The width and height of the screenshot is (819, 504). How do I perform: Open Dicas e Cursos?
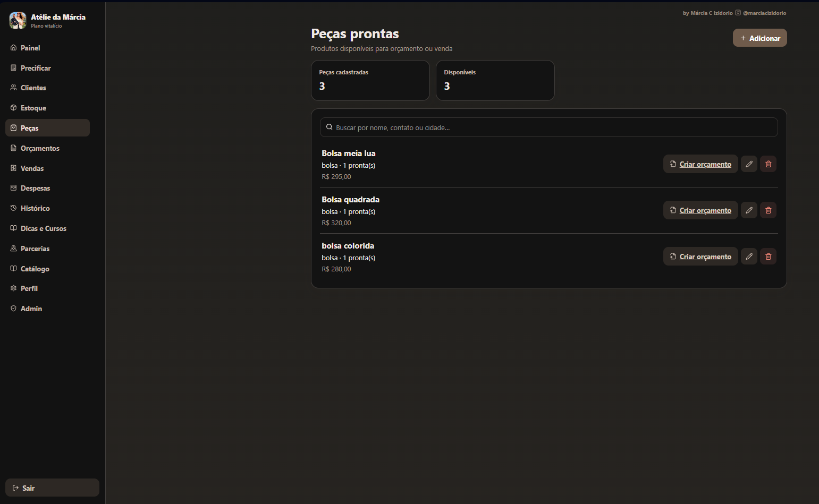click(47, 228)
